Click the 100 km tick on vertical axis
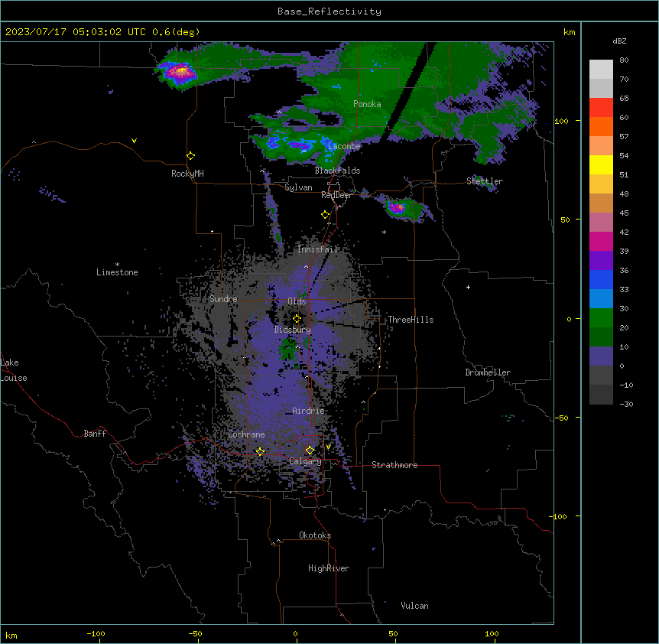659x644 pixels. [561, 121]
